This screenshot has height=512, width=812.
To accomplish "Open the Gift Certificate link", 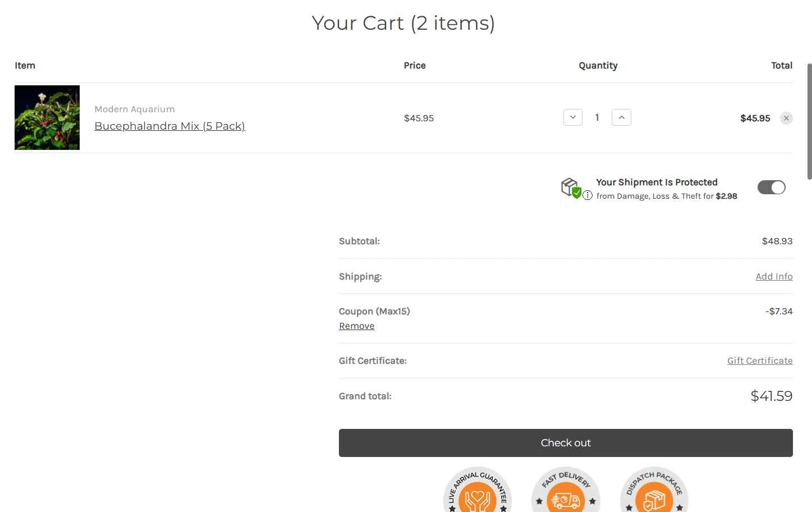I will (x=760, y=360).
